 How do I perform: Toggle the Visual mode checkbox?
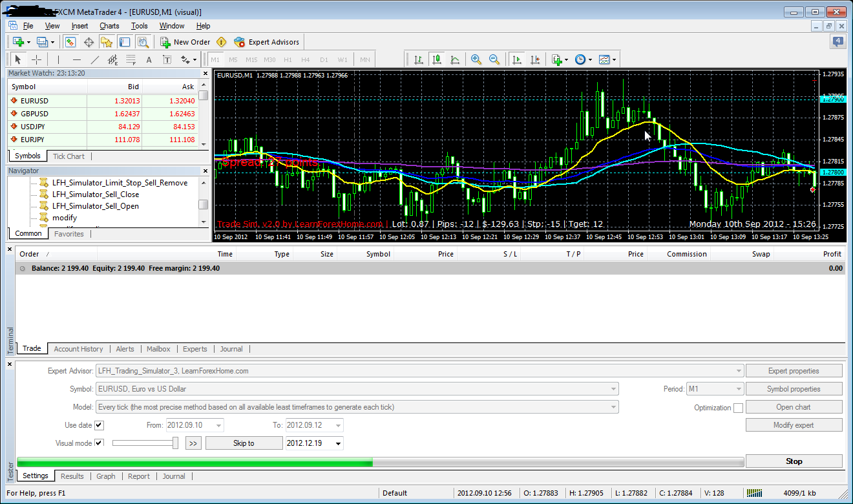pyautogui.click(x=99, y=443)
